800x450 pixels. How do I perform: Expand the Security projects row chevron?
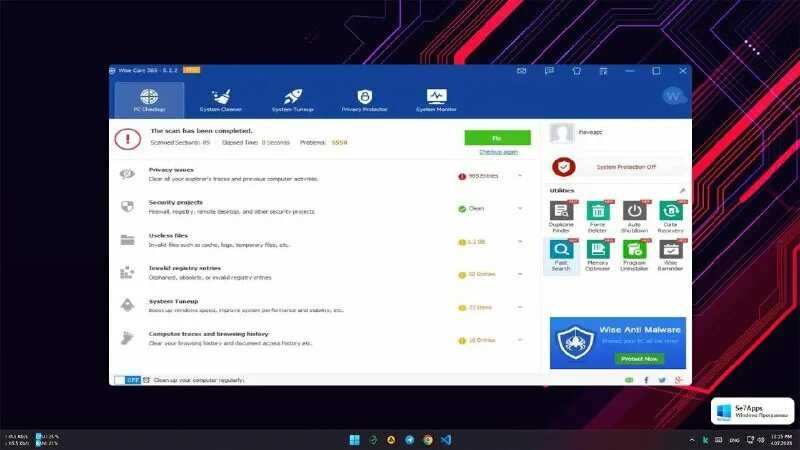point(520,208)
